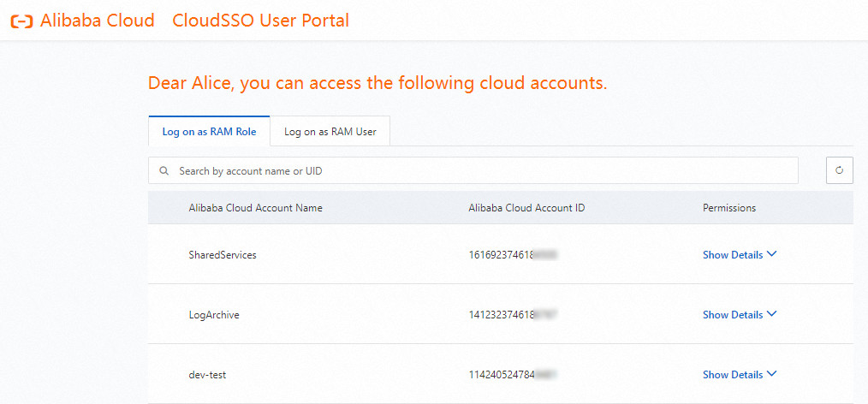Image resolution: width=868 pixels, height=404 pixels.
Task: Click the magnifier icon in the search box
Action: [x=163, y=171]
